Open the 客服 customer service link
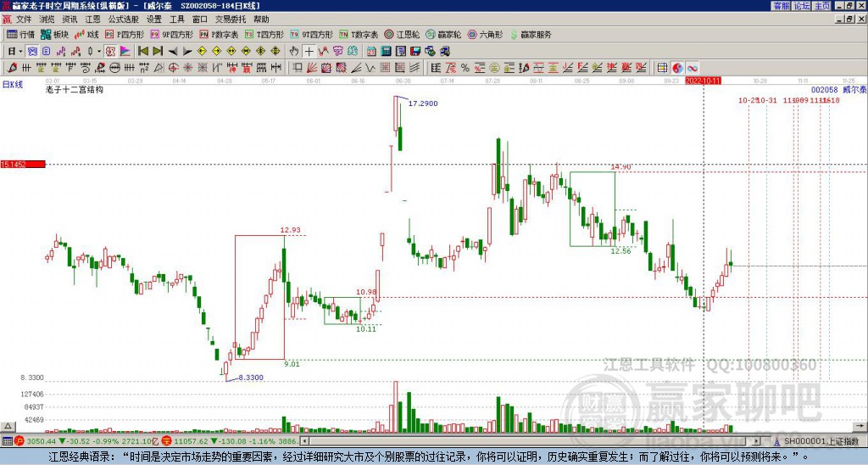868x465 pixels. point(781,6)
